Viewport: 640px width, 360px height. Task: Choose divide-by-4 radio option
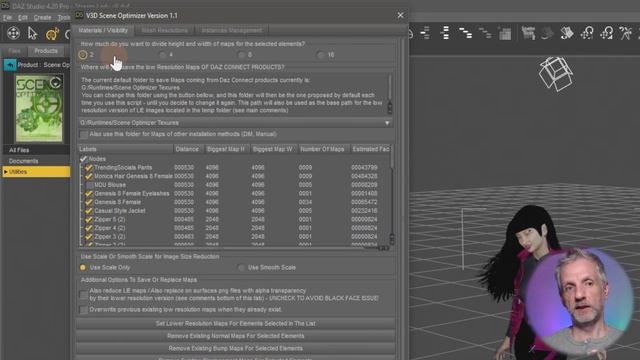tap(162, 55)
